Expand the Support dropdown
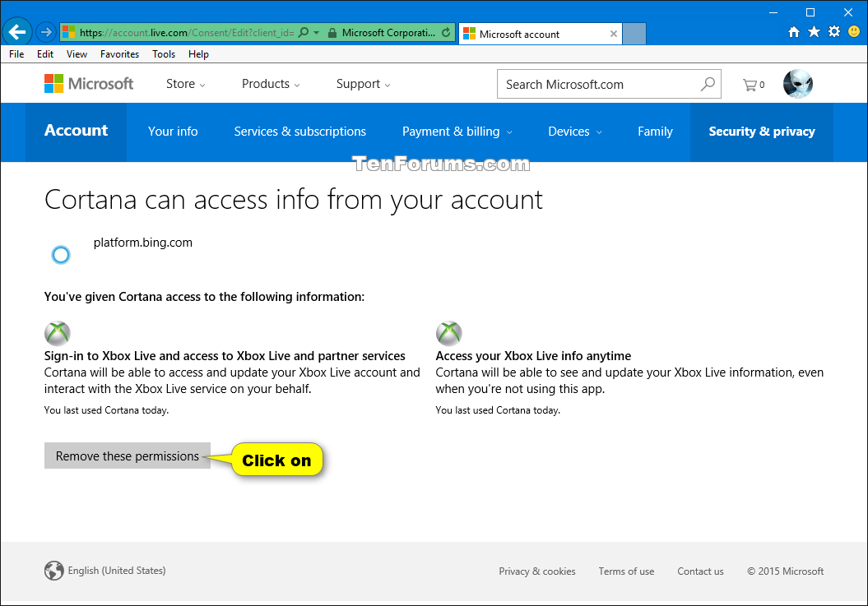 (x=363, y=84)
